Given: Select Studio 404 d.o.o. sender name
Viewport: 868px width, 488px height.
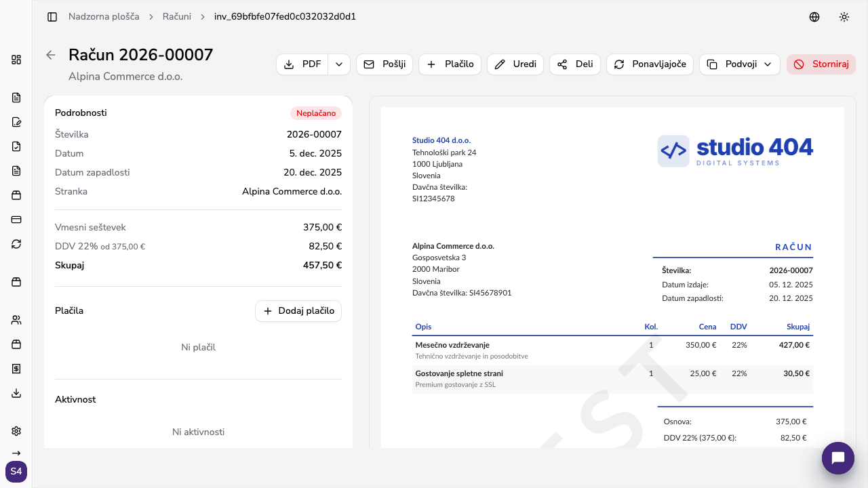Looking at the screenshot, I should [441, 140].
